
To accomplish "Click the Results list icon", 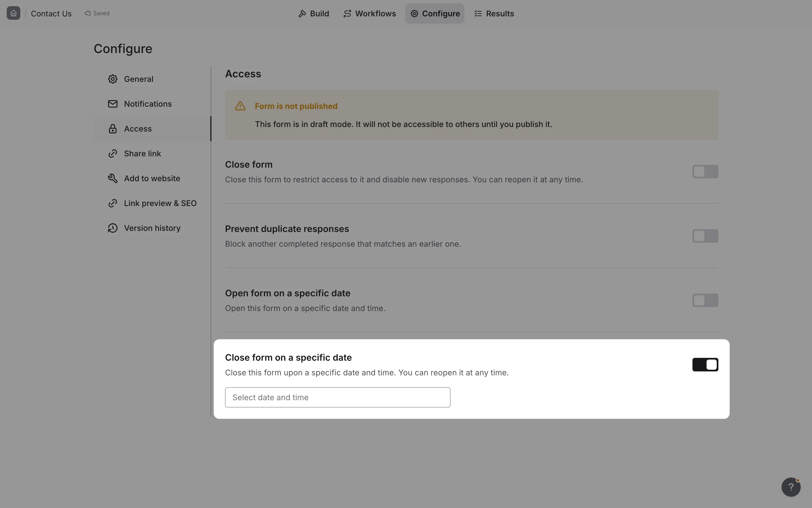I will [478, 14].
